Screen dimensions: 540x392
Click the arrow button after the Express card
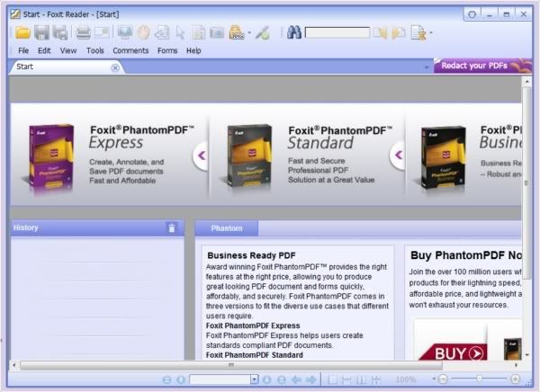[x=201, y=156]
